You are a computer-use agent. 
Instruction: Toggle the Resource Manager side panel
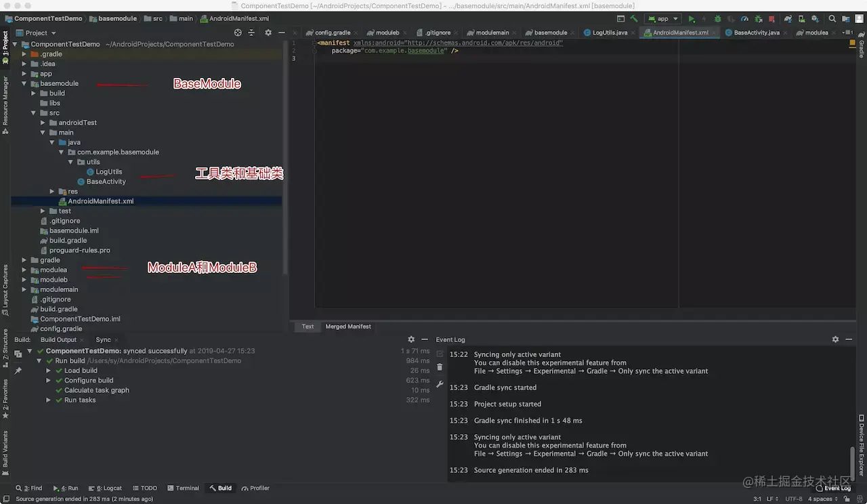tap(5, 105)
